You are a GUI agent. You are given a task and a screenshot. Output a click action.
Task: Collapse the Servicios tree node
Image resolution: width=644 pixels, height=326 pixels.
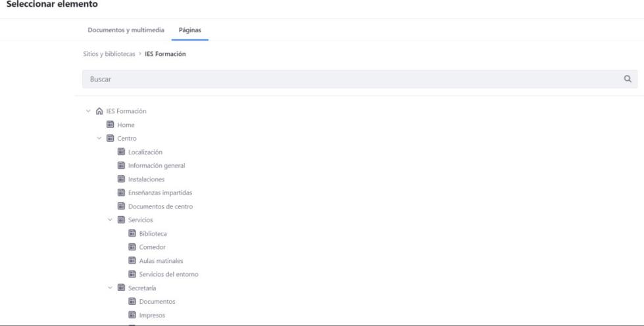point(110,220)
